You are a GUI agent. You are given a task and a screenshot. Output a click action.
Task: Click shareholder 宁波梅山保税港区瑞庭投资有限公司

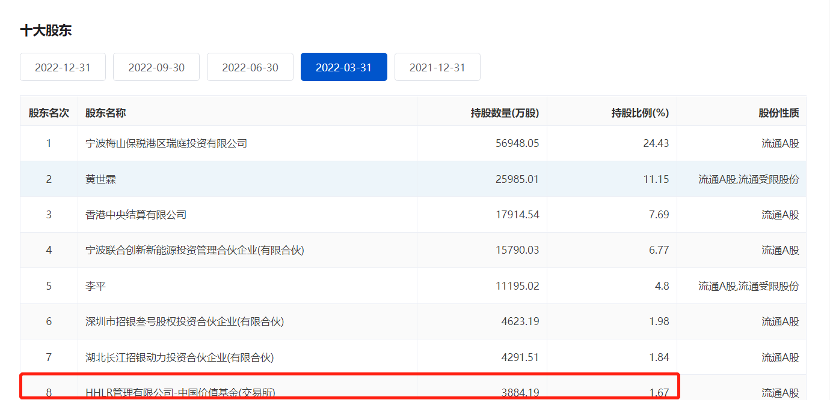coord(166,143)
